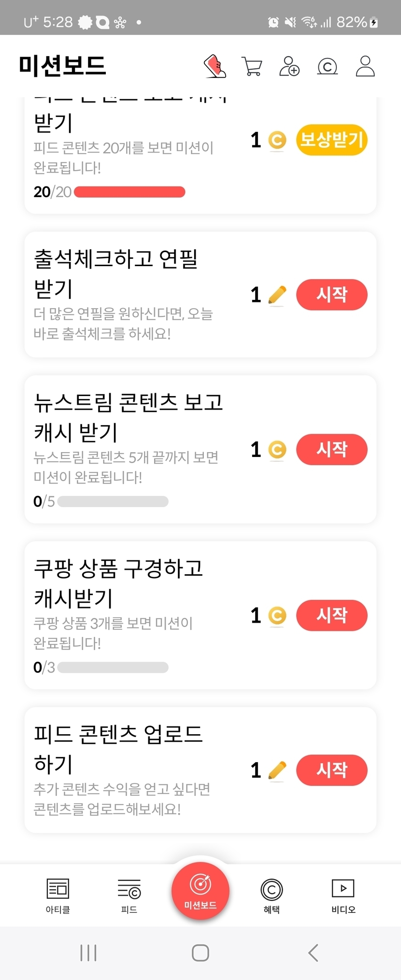401x980 pixels.
Task: Switch to the 아티클 tab
Action: click(58, 895)
